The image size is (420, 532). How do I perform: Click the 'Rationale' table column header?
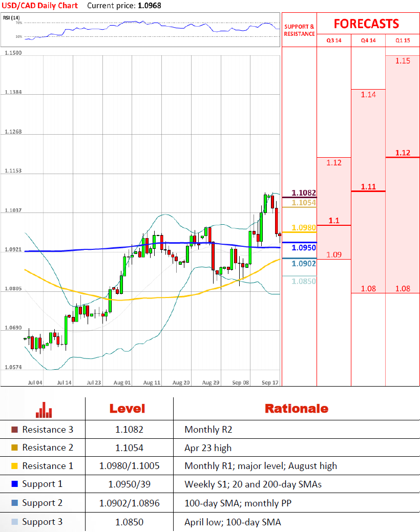coord(297,409)
